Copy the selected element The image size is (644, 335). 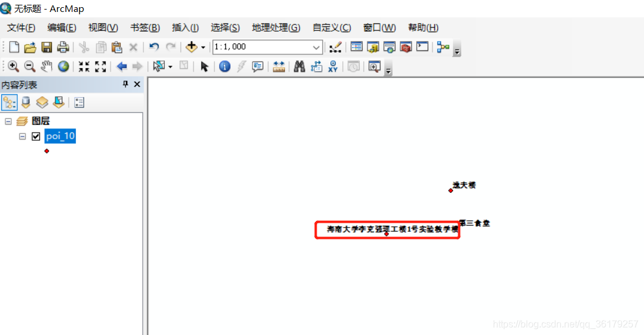pyautogui.click(x=100, y=47)
